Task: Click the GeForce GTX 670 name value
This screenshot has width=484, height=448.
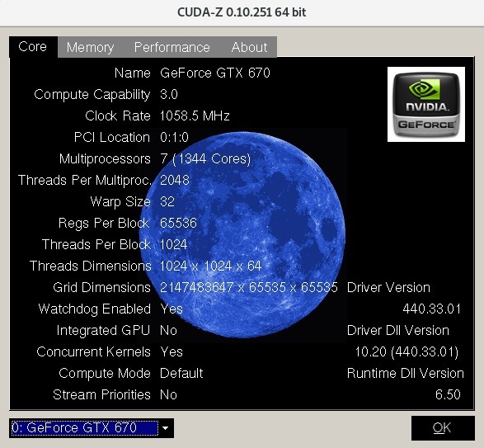Action: tap(215, 73)
